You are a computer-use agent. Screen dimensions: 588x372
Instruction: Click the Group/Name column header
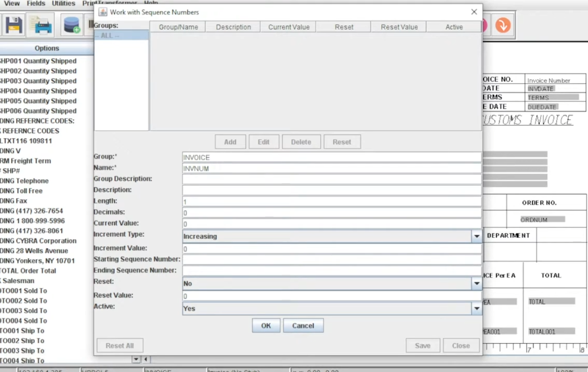178,27
